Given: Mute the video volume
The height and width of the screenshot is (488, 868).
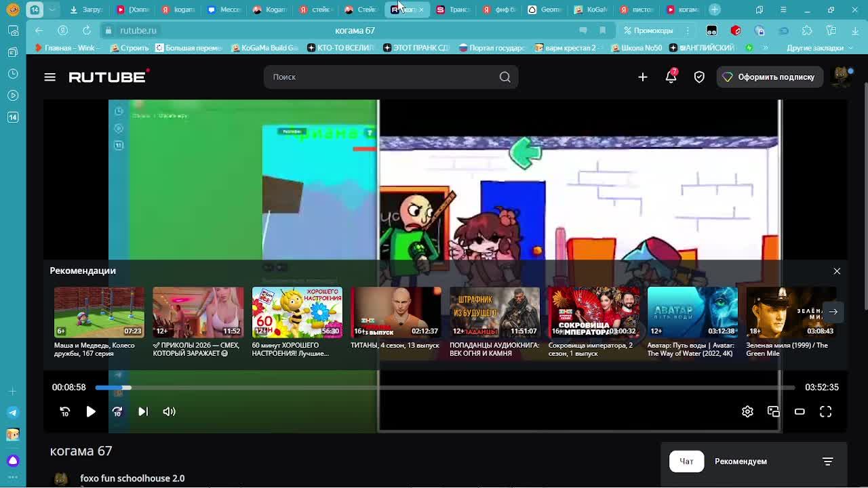Looking at the screenshot, I should pos(169,411).
